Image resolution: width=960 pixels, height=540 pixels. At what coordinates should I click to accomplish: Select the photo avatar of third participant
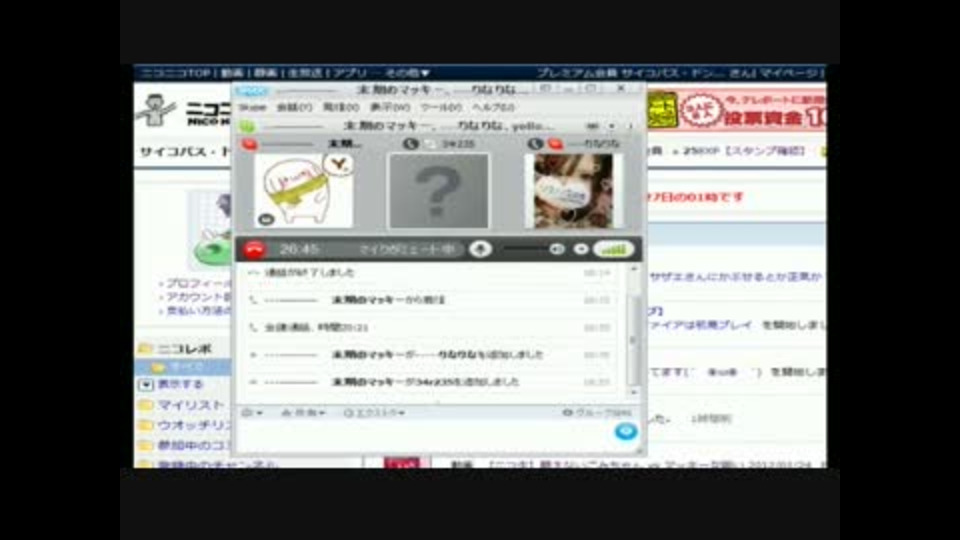click(x=573, y=191)
